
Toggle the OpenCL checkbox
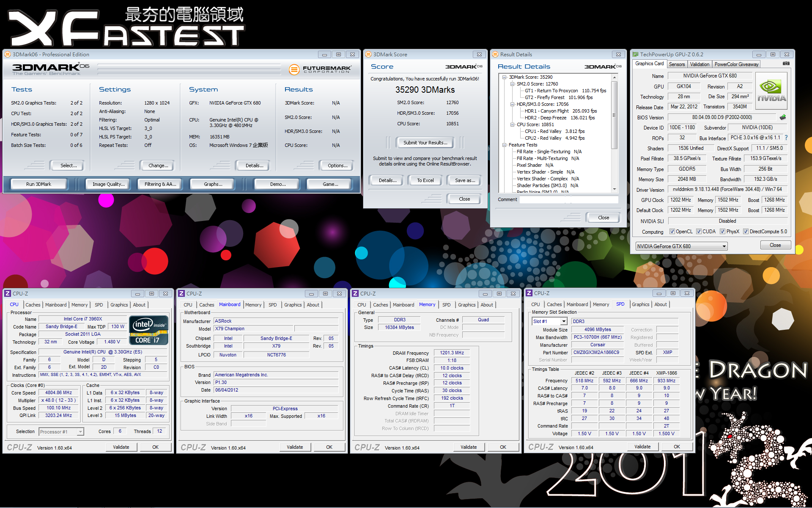672,232
